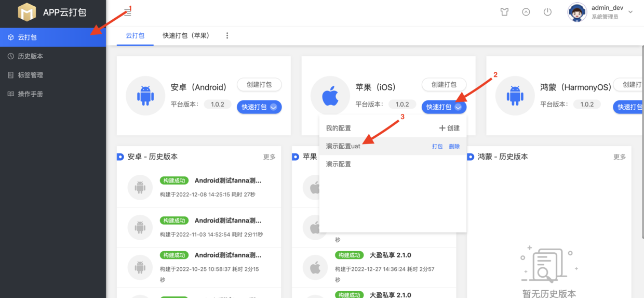Click the APP云打包 logo icon
Image resolution: width=644 pixels, height=298 pixels.
pos(27,12)
